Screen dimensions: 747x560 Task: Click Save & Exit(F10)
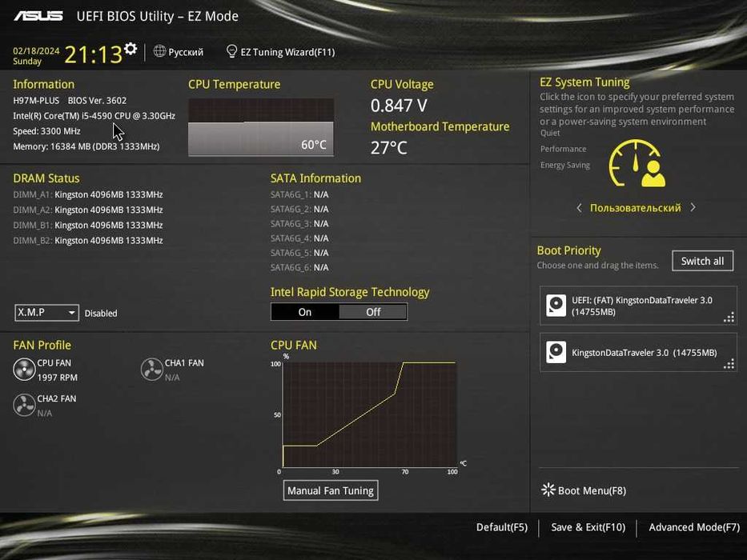coord(588,527)
